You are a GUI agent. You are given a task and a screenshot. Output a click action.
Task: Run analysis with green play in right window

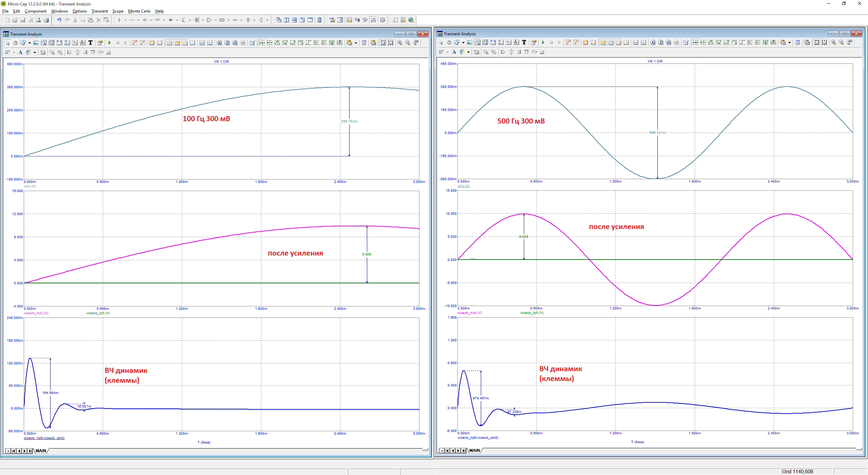543,42
